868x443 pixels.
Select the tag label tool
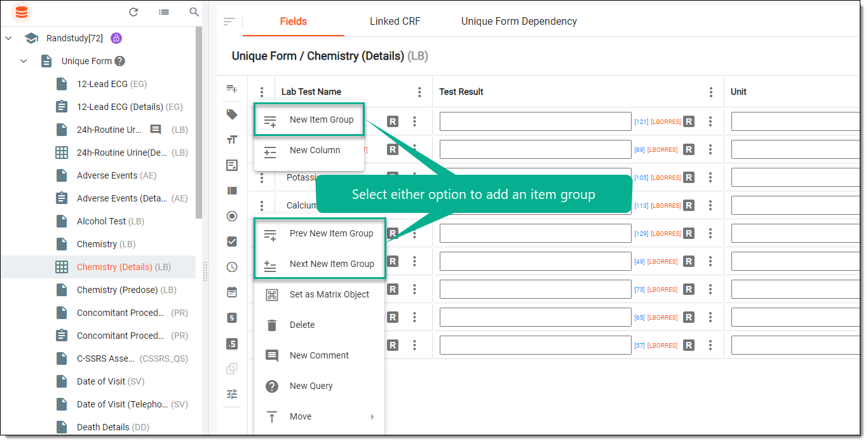click(x=232, y=114)
